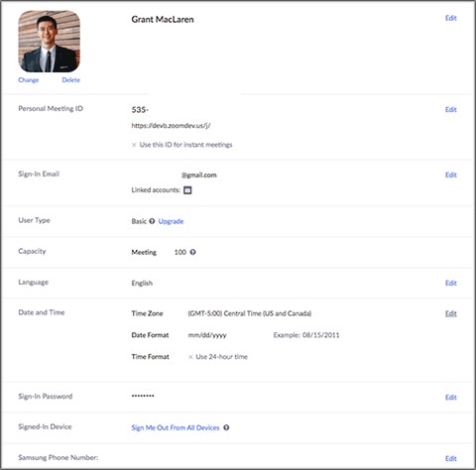Image resolution: width=476 pixels, height=470 pixels.
Task: Edit the Language setting
Action: pos(451,284)
